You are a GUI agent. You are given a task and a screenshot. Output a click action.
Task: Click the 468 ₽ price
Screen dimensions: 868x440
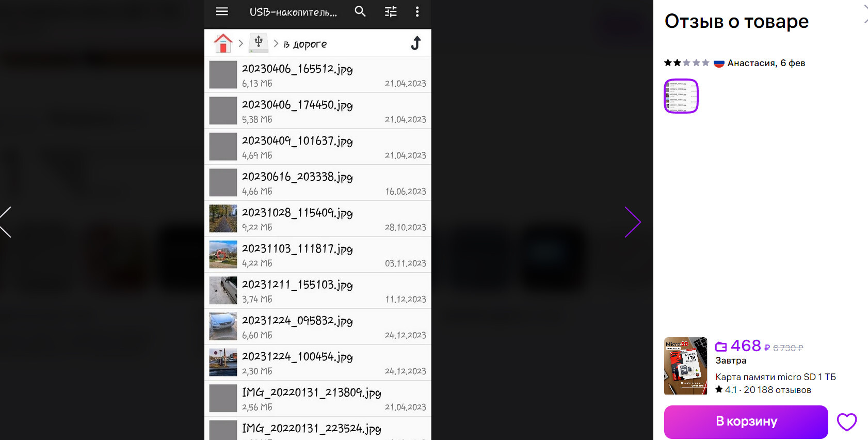(750, 346)
